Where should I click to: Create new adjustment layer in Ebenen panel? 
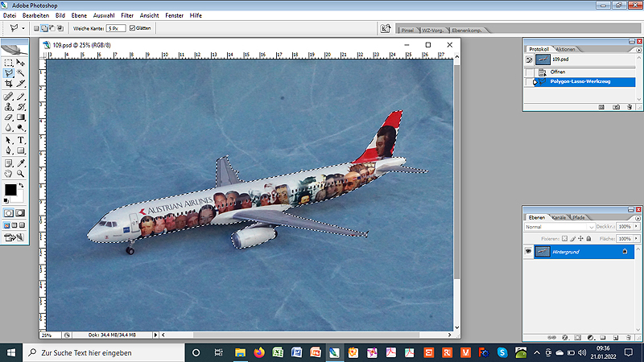click(590, 338)
